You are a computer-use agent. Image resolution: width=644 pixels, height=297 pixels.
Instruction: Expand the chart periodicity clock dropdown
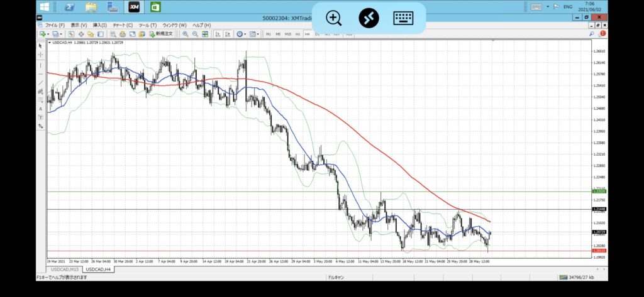[247, 34]
